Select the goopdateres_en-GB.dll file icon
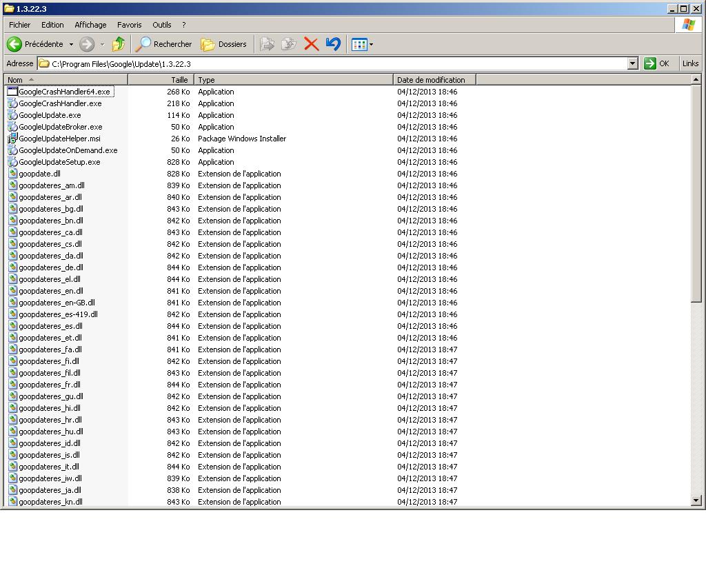This screenshot has width=706, height=588. click(x=12, y=302)
